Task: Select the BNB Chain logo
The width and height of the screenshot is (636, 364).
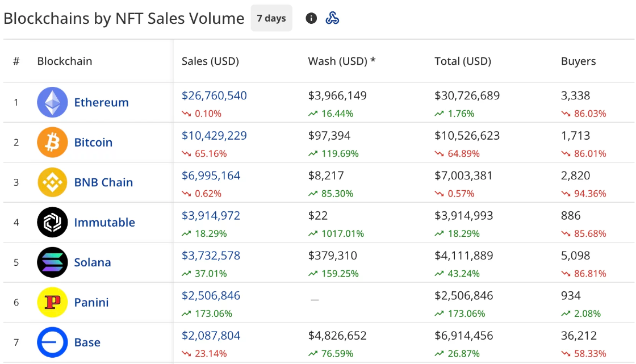Action: coord(52,182)
